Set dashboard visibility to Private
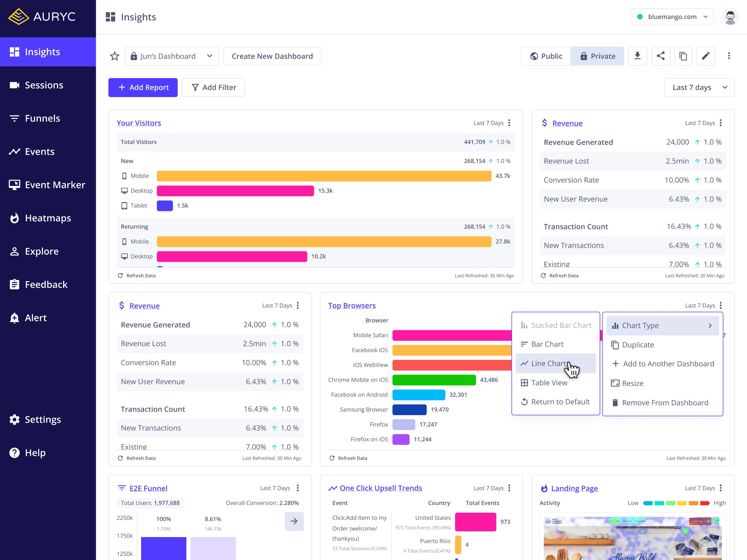Viewport: 747px width, 560px height. click(597, 56)
